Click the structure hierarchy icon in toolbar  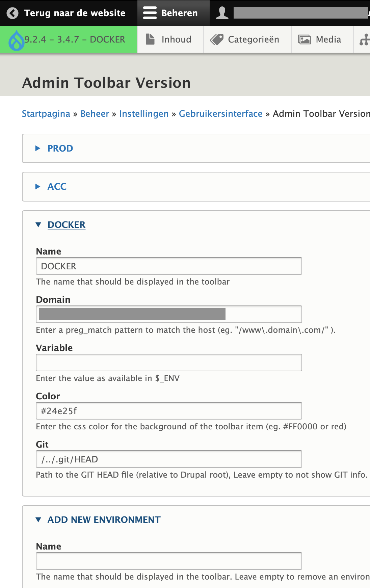pos(364,40)
